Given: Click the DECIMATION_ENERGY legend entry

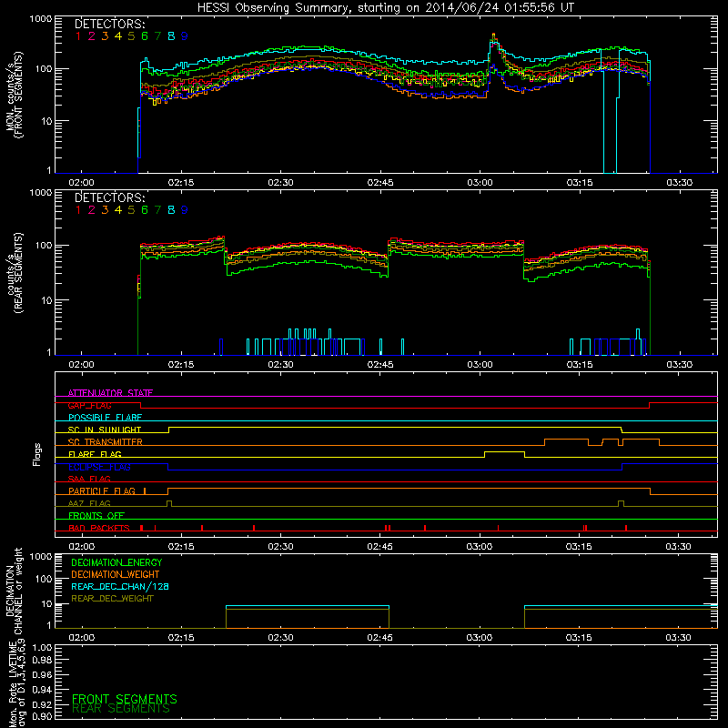Looking at the screenshot, I should click(x=116, y=562).
